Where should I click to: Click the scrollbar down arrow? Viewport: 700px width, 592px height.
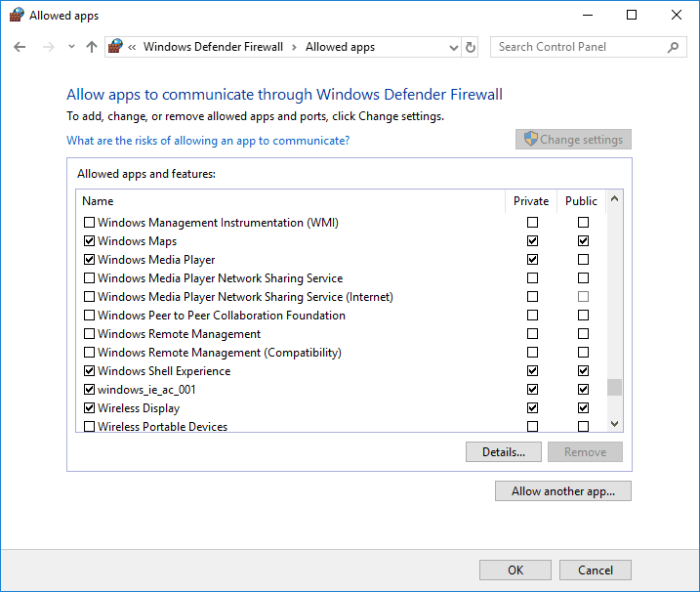pos(614,423)
